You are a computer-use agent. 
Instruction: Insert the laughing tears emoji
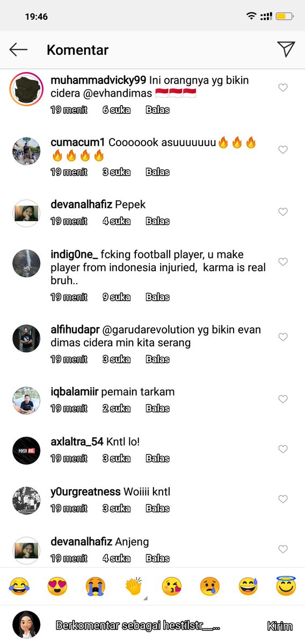(x=19, y=586)
